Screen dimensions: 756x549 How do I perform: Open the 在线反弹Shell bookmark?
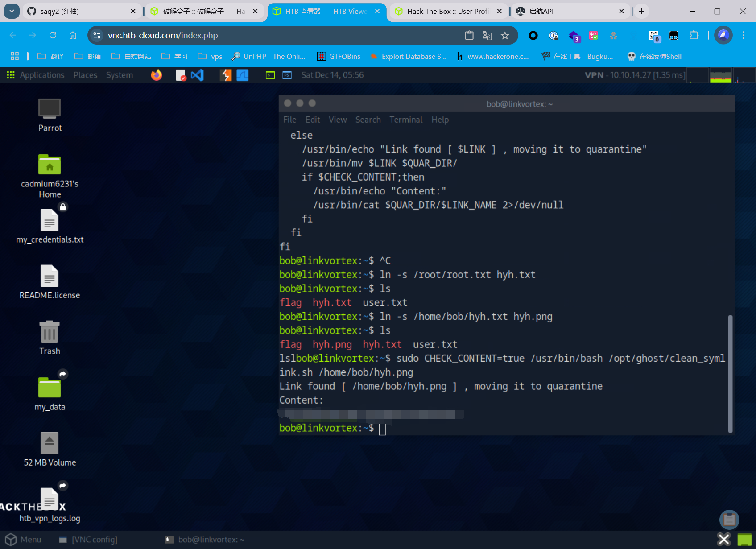pyautogui.click(x=654, y=56)
